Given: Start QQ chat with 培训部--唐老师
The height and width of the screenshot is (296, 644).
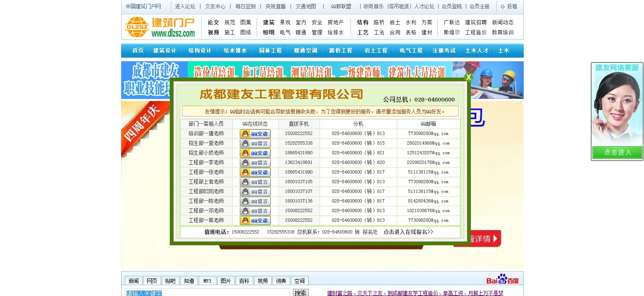Looking at the screenshot, I should [255, 133].
